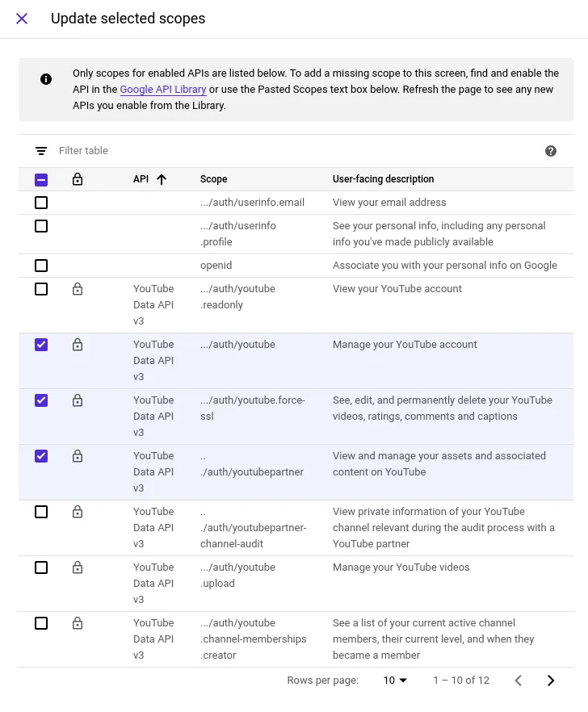Click the lock icon beside youtube.upload scope
This screenshot has height=712, width=588.
pyautogui.click(x=78, y=568)
